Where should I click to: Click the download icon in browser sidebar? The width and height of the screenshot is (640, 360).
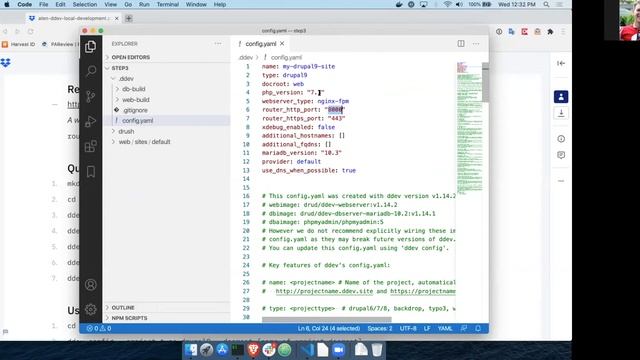tap(561, 113)
